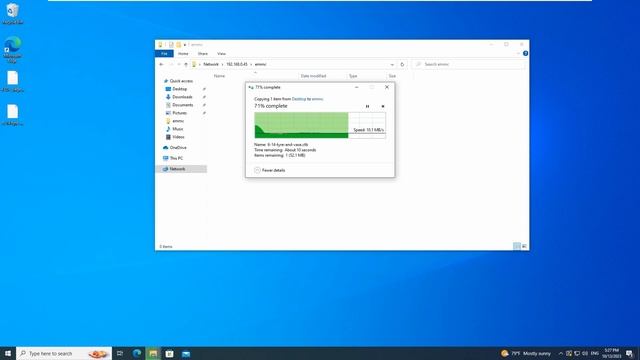This screenshot has height=360, width=640.
Task: Sort by the Type column header
Action: pyautogui.click(x=353, y=76)
